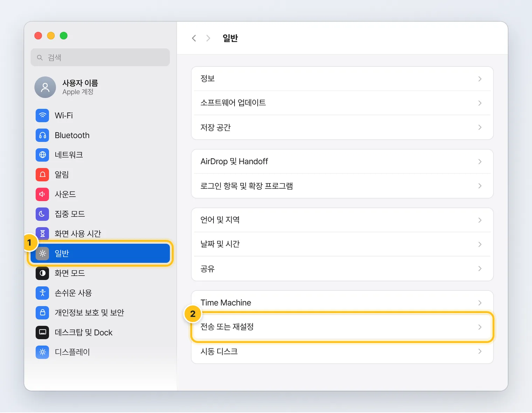Click the lock icon for 개인정보 보호 및 보안

tap(42, 313)
